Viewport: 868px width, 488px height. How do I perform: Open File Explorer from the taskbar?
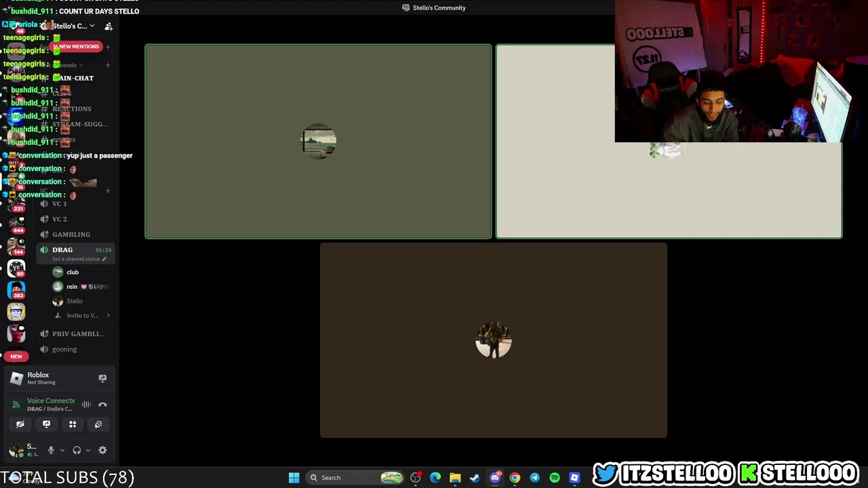coord(455,478)
